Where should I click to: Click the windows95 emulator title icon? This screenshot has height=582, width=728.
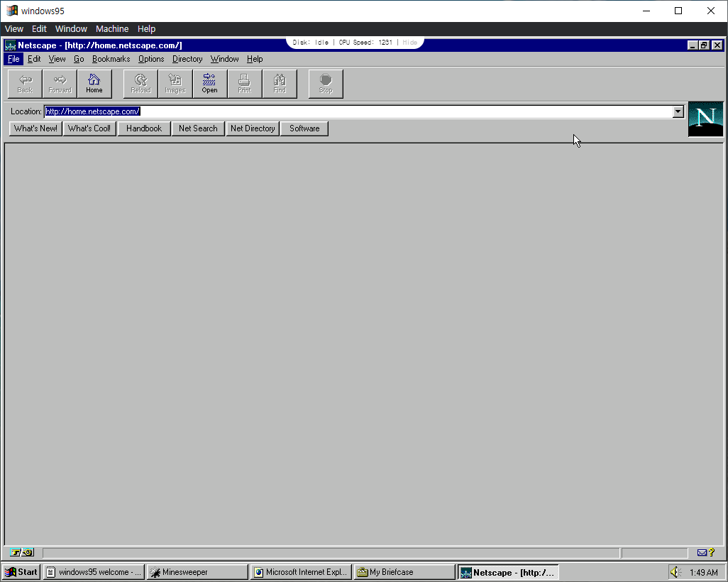coord(11,10)
